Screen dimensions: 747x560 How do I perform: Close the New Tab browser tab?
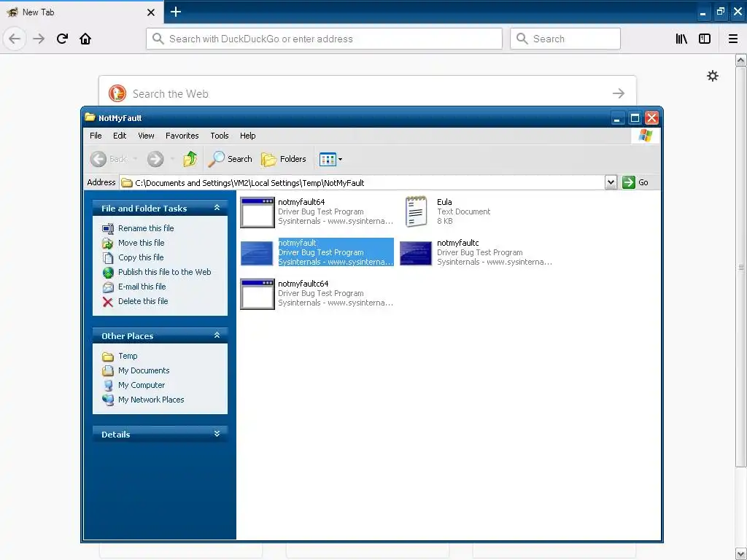point(150,12)
